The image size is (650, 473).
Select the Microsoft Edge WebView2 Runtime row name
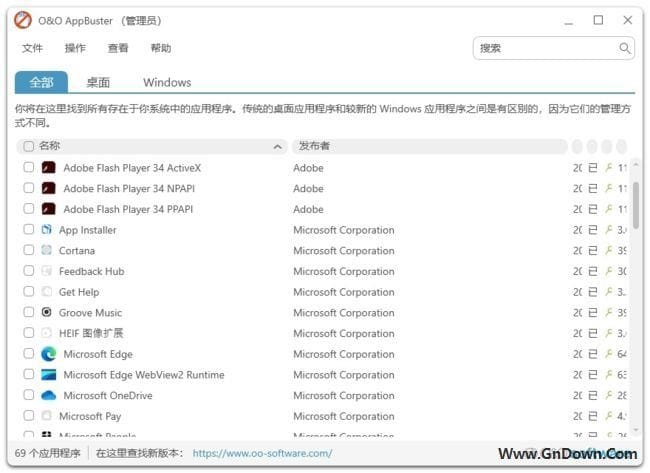pyautogui.click(x=143, y=375)
